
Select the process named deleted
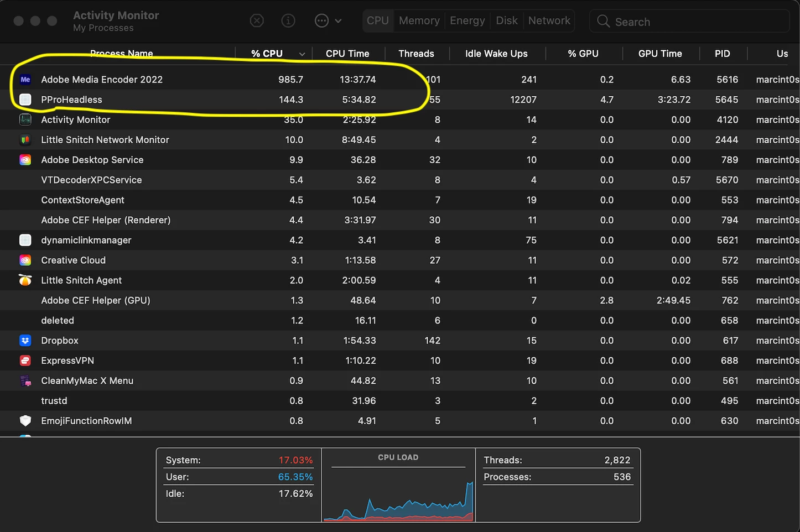(58, 320)
